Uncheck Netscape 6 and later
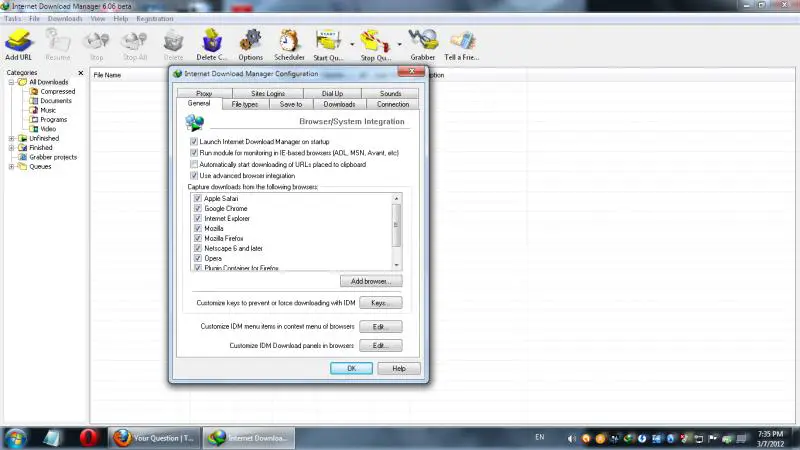 (x=198, y=248)
